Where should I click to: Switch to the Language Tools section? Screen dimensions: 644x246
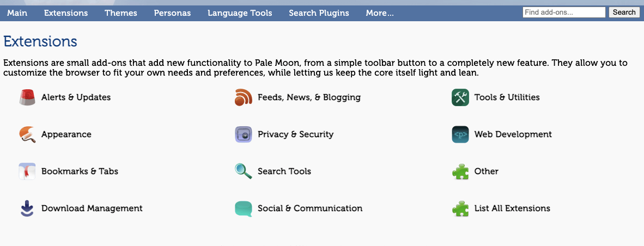240,13
